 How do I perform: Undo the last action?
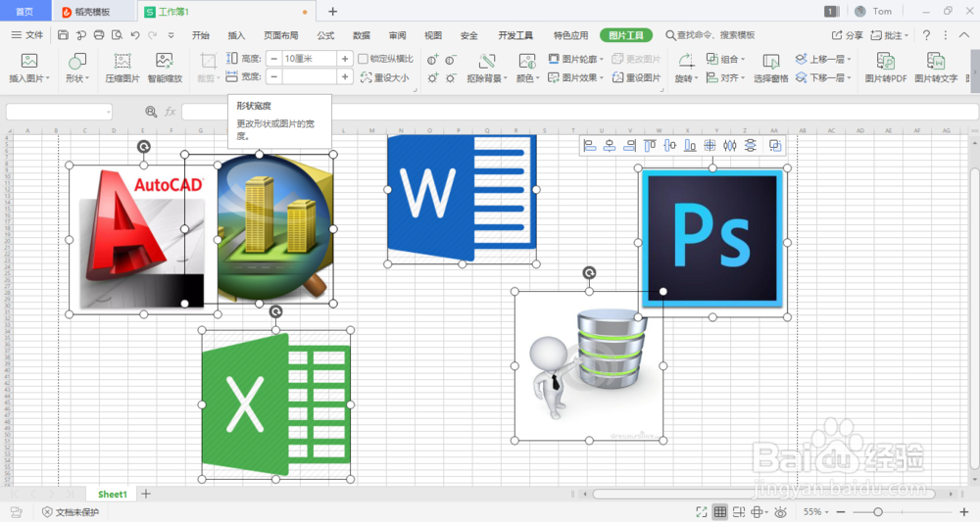[134, 35]
